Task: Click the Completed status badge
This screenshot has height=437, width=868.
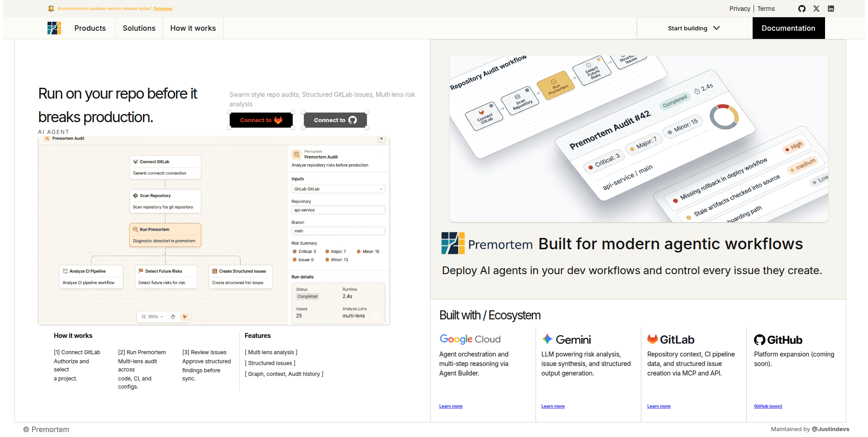Action: [x=308, y=296]
